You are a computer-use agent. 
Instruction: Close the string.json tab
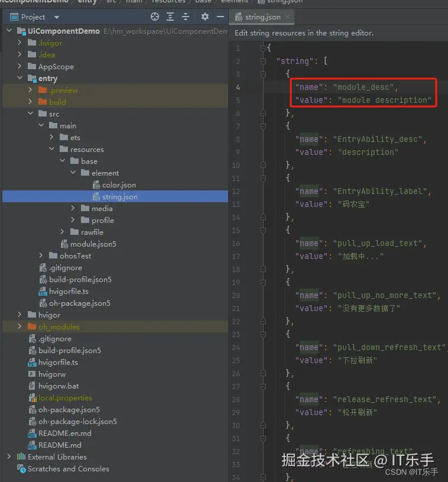click(287, 17)
